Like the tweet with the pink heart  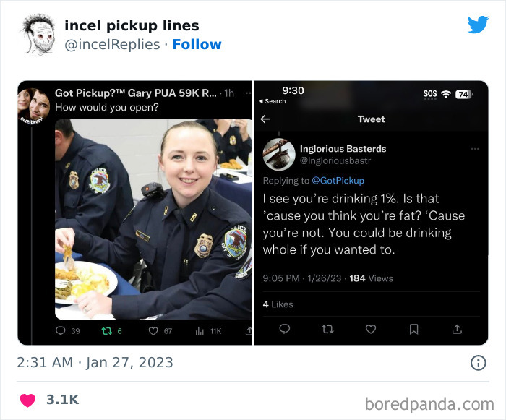(27, 400)
